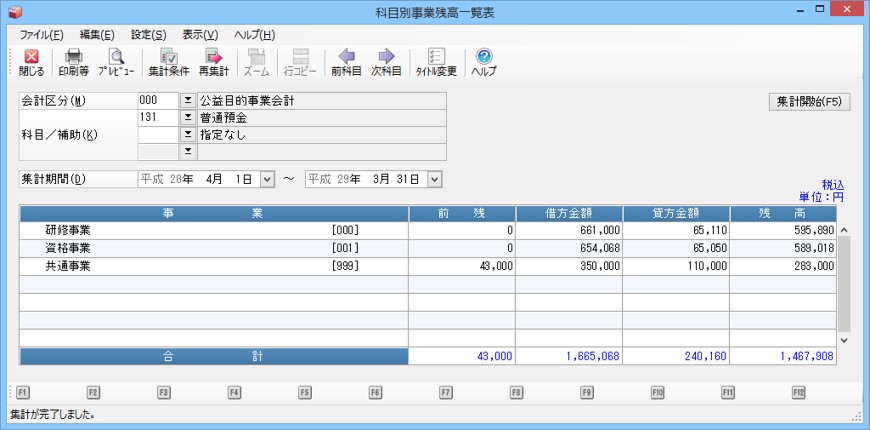870x430 pixels.
Task: Click the 再集計 recalculate icon
Action: click(x=213, y=62)
